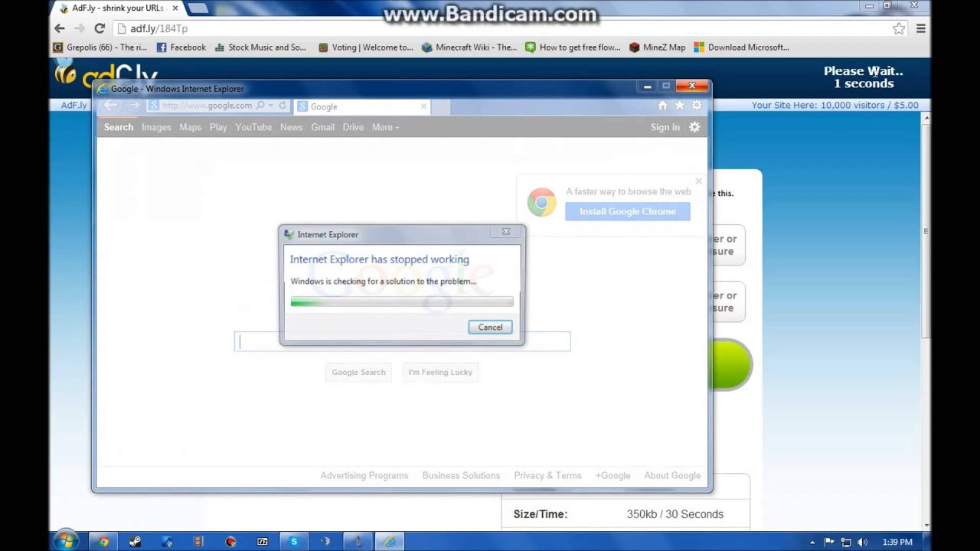This screenshot has height=551, width=980.
Task: Click the Internet Explorer back button
Action: [x=112, y=106]
